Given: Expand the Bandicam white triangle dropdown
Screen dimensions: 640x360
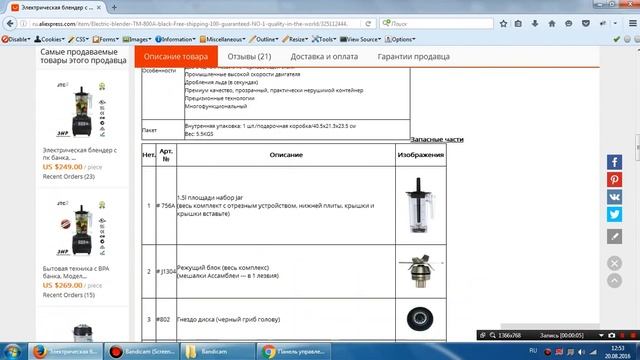Looking at the screenshot, I should pyautogui.click(x=601, y=336).
